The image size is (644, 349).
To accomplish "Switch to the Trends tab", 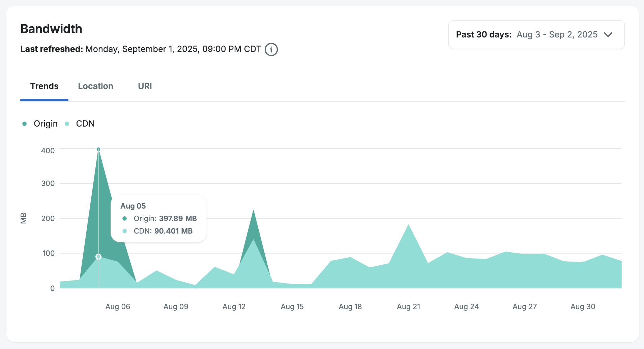I will click(44, 86).
